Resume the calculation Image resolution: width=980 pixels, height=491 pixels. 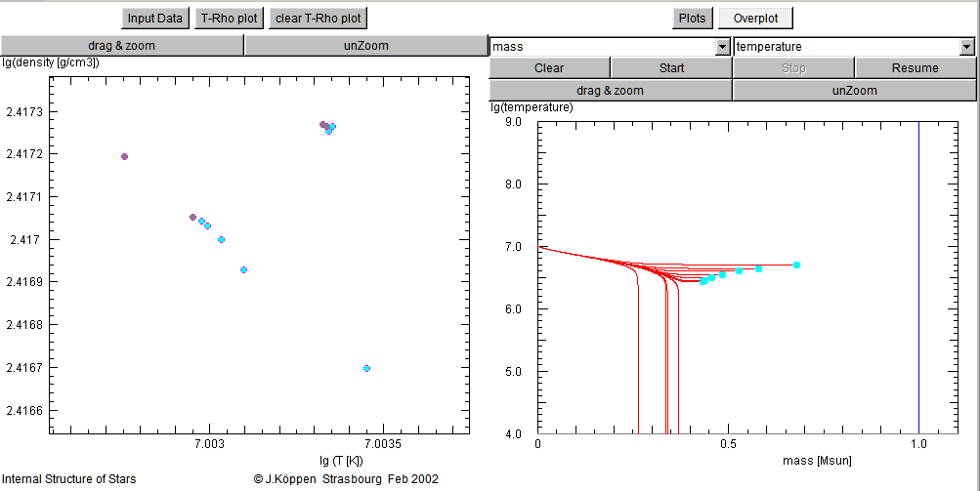pos(915,68)
